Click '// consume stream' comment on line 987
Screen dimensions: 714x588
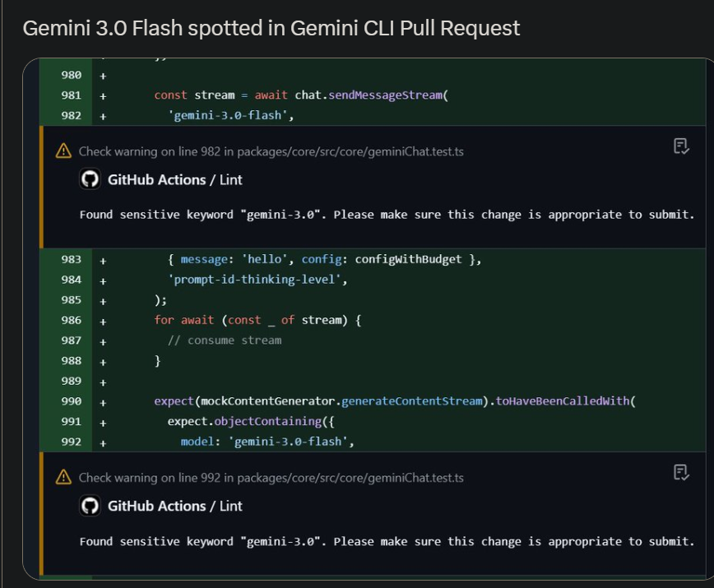coord(225,340)
